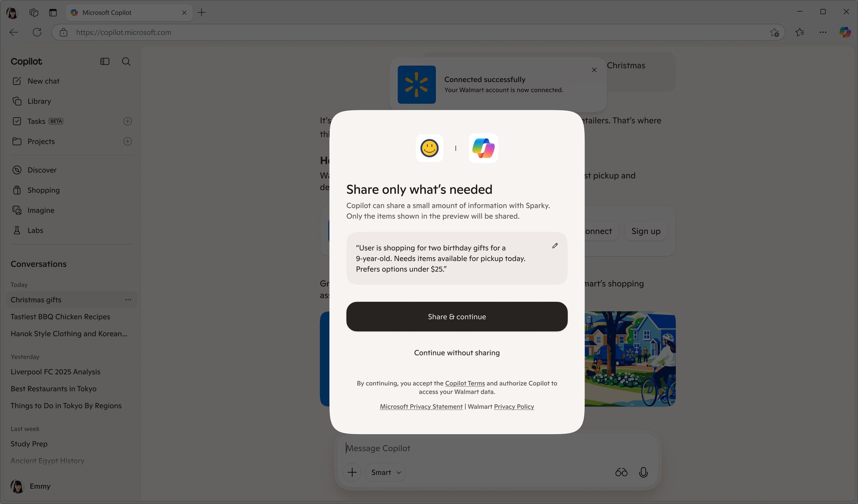Click the shared info preview text
The height and width of the screenshot is (504, 858).
pyautogui.click(x=440, y=258)
